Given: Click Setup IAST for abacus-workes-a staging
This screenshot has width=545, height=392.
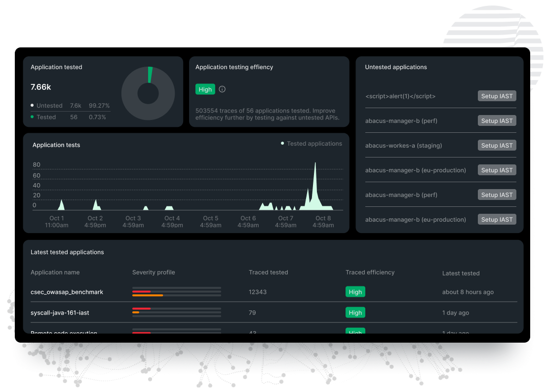Looking at the screenshot, I should [x=497, y=145].
